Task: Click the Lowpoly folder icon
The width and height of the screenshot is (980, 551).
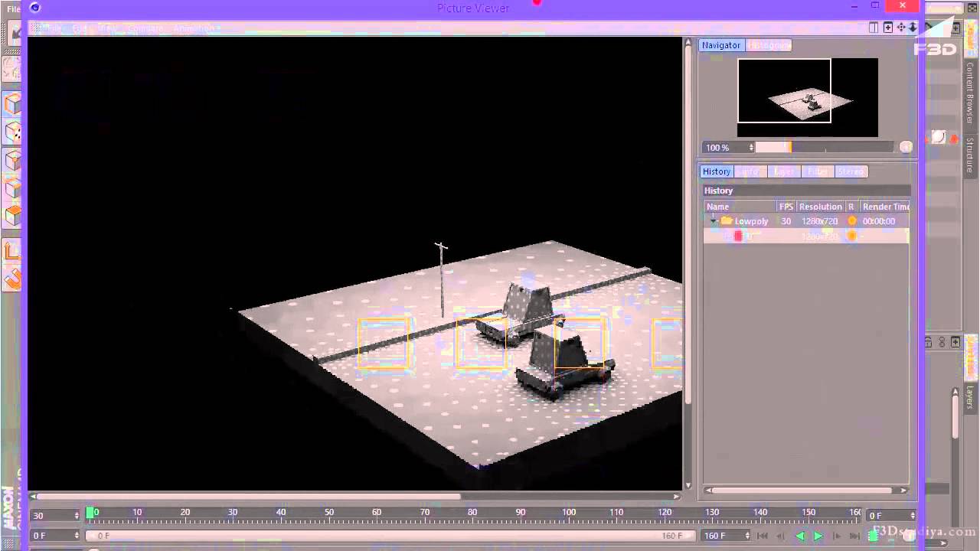Action: coord(727,221)
